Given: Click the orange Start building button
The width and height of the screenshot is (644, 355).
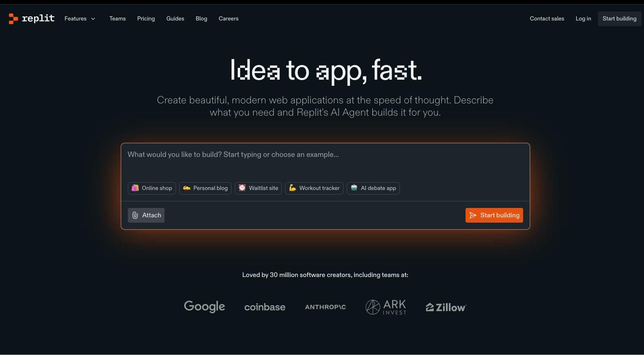Looking at the screenshot, I should pyautogui.click(x=494, y=215).
